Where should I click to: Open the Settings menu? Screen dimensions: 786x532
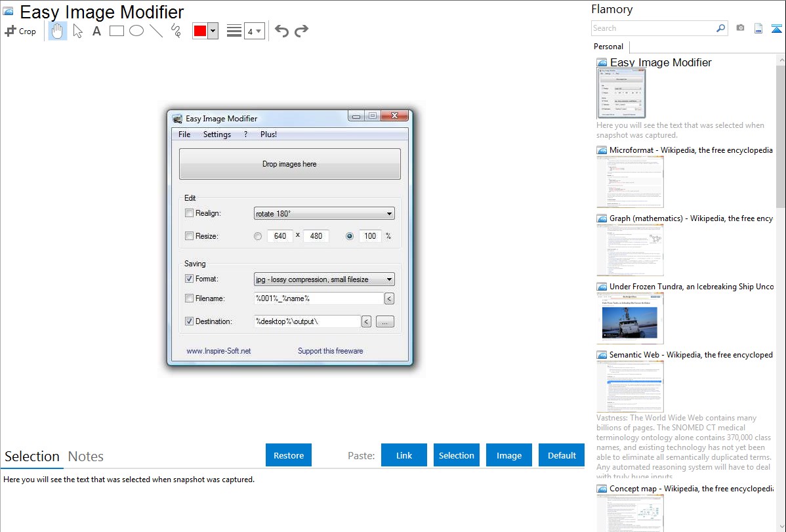click(x=217, y=134)
